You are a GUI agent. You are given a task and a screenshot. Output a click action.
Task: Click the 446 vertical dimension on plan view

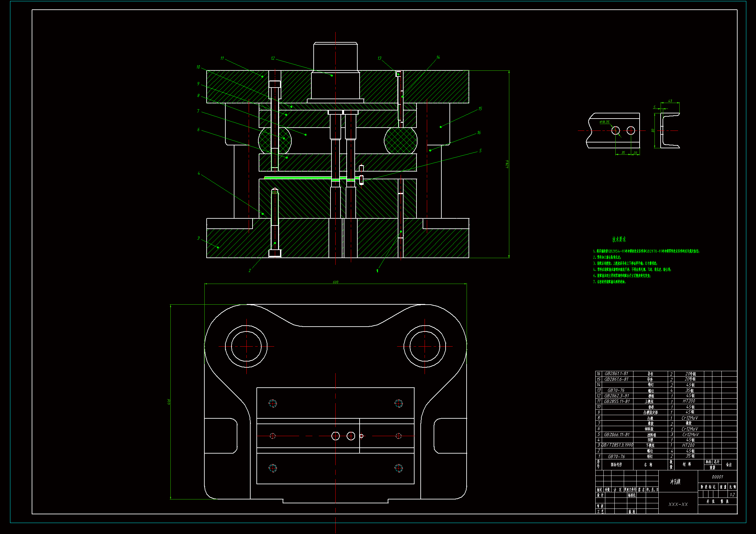tap(168, 402)
